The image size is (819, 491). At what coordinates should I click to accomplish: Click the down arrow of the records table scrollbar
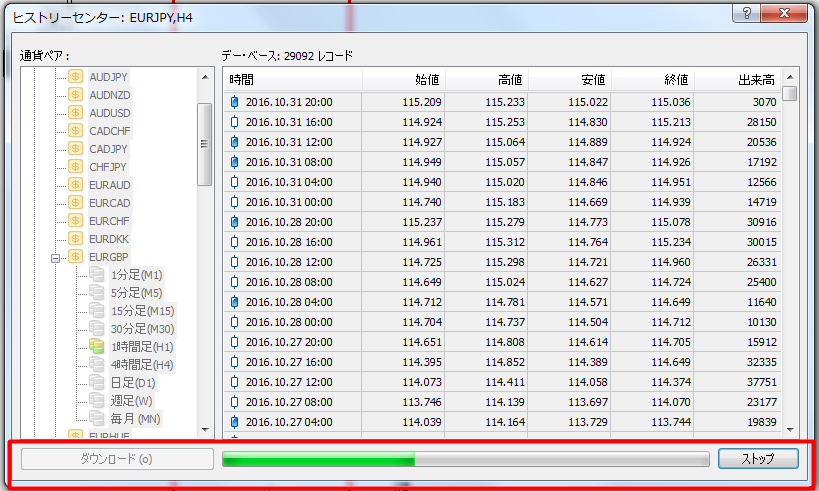(790, 430)
